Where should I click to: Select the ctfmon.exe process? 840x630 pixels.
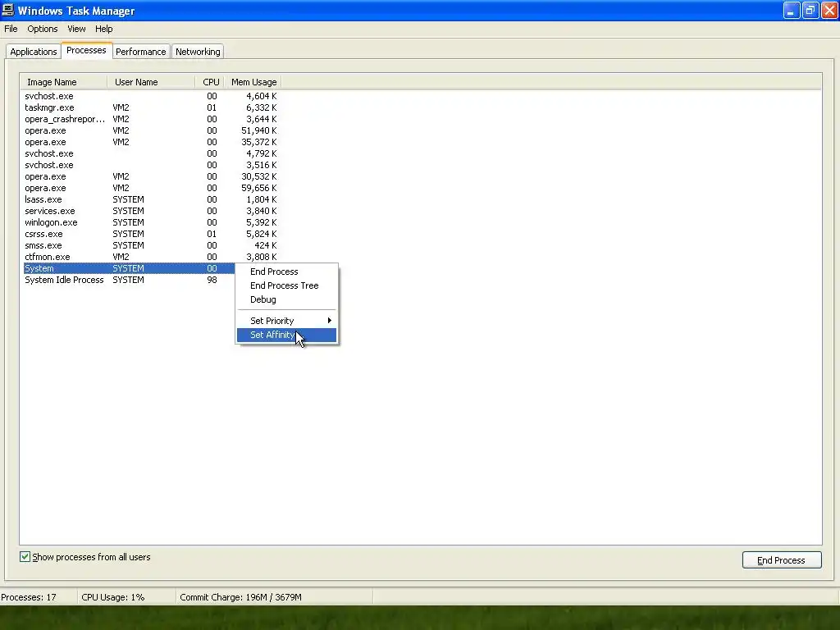[151, 257]
